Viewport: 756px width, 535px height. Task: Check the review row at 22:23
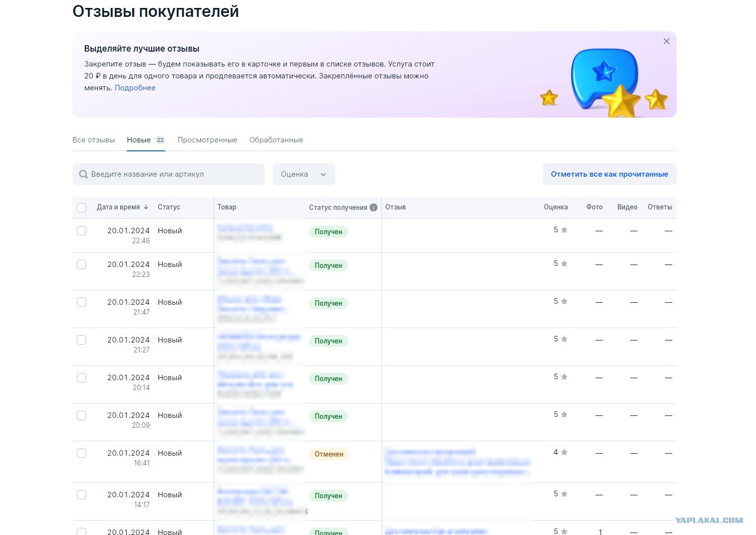(x=81, y=265)
